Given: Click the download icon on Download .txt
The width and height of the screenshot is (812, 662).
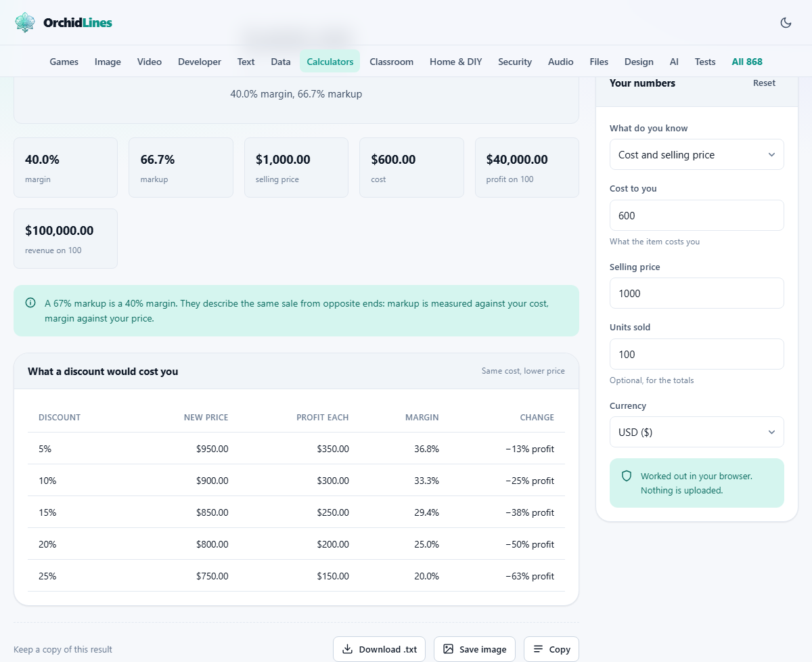Looking at the screenshot, I should (347, 649).
